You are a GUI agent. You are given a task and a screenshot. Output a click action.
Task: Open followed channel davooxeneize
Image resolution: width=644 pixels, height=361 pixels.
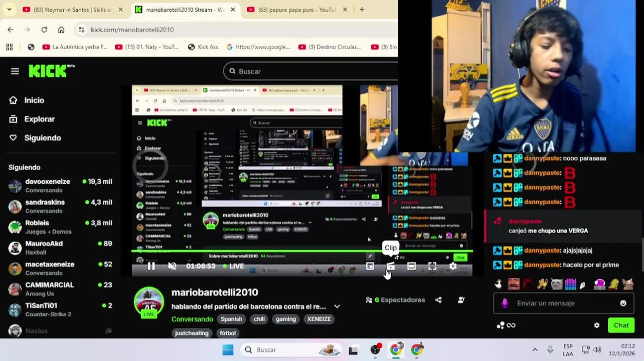pos(60,186)
